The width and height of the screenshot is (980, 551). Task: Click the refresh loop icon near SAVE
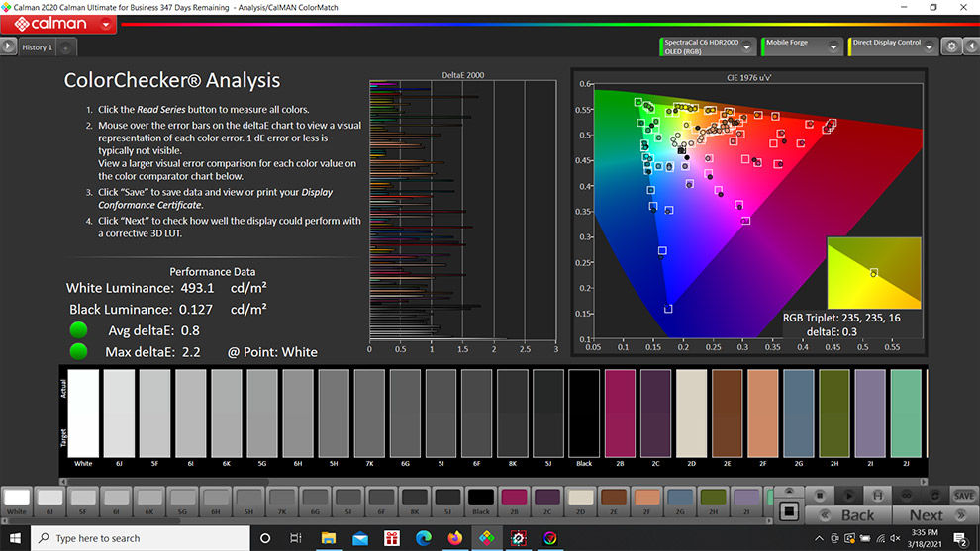[x=935, y=496]
